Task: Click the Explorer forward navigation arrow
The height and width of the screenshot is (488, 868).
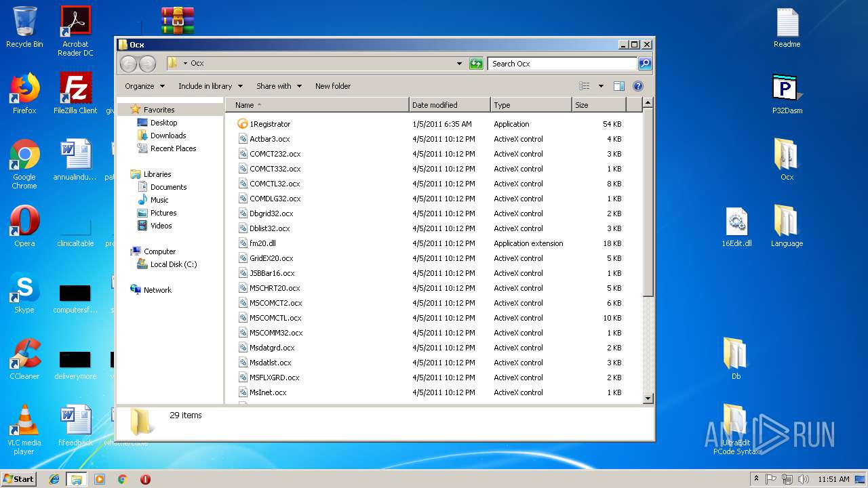Action: tap(147, 64)
